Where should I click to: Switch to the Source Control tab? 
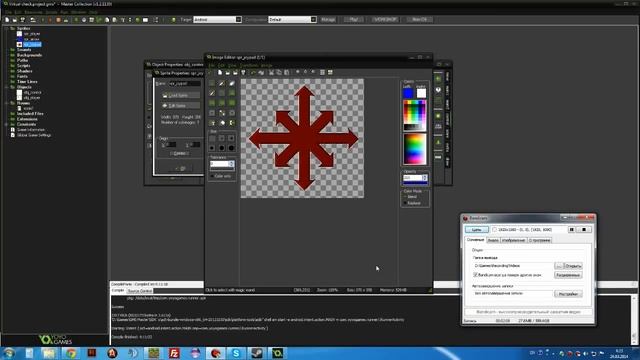pyautogui.click(x=140, y=291)
